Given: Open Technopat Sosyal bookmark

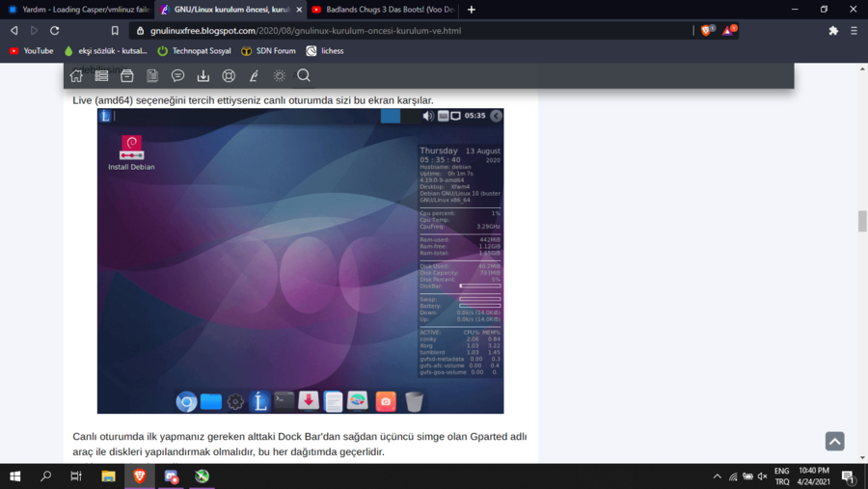Looking at the screenshot, I should click(194, 51).
